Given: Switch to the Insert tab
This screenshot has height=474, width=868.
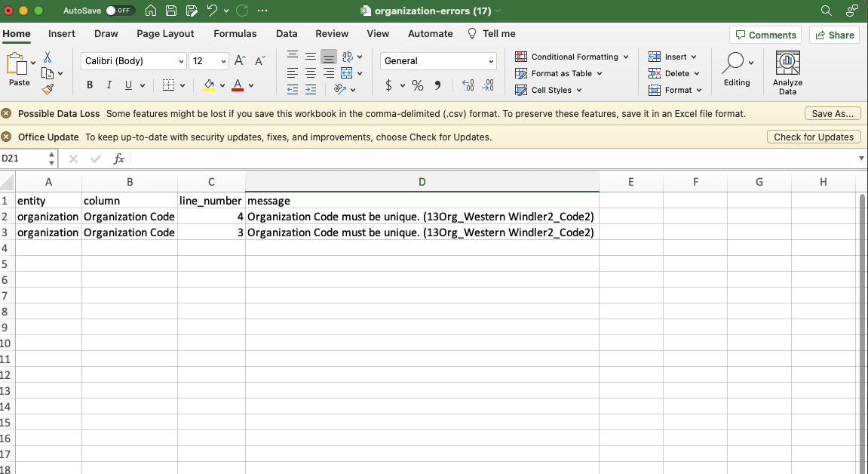Looking at the screenshot, I should 61,34.
